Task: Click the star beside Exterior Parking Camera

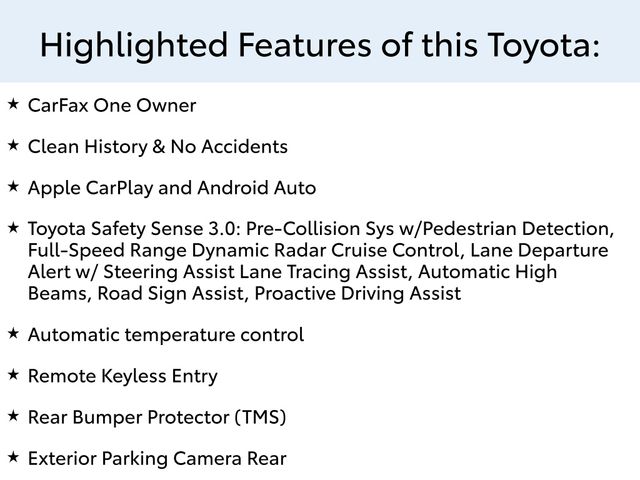Action: 12,456
